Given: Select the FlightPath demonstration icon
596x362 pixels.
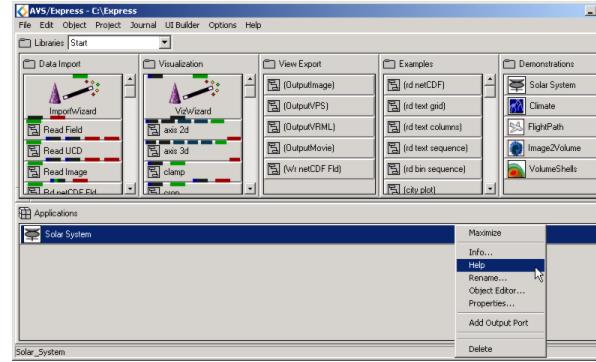Looking at the screenshot, I should tap(517, 127).
